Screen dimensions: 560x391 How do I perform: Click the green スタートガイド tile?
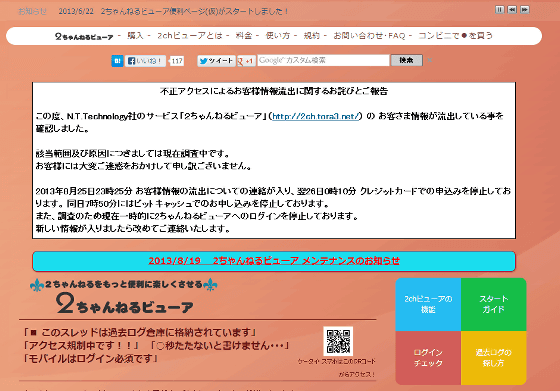[494, 304]
